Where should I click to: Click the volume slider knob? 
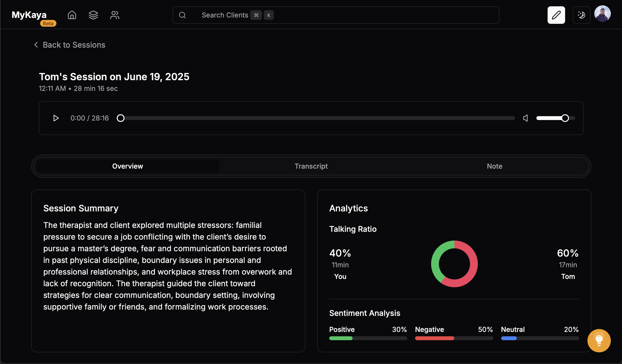(x=565, y=118)
